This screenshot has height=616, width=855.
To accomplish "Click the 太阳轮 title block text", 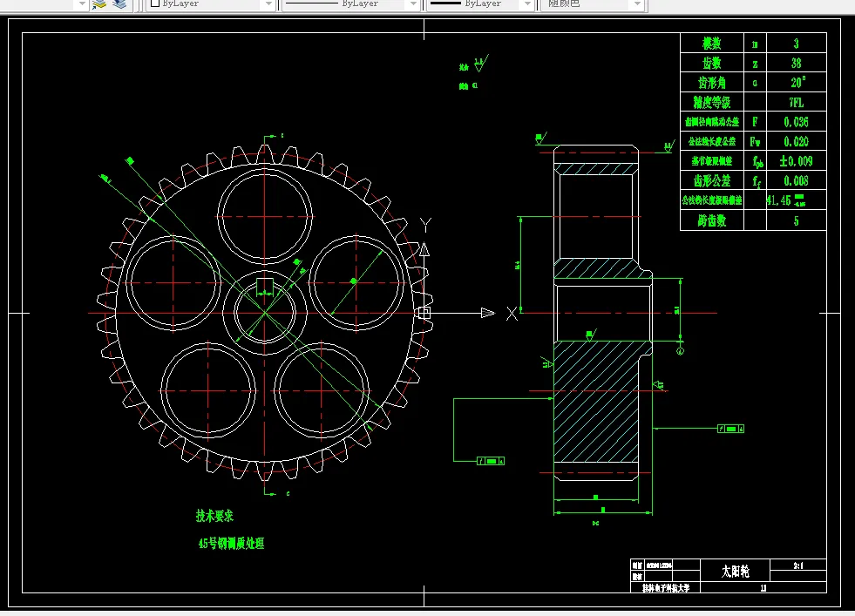I will tap(735, 572).
